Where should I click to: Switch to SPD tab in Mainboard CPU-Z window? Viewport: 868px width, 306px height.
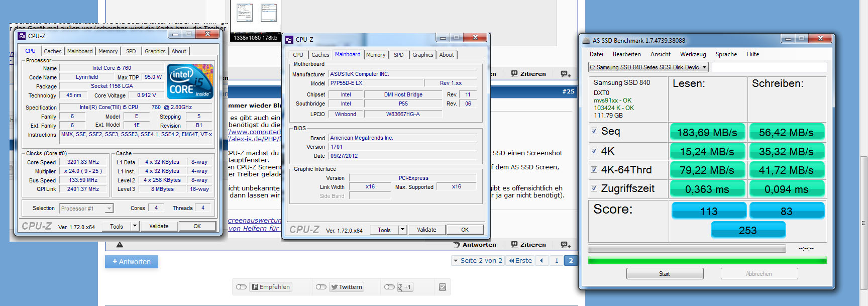tap(399, 55)
